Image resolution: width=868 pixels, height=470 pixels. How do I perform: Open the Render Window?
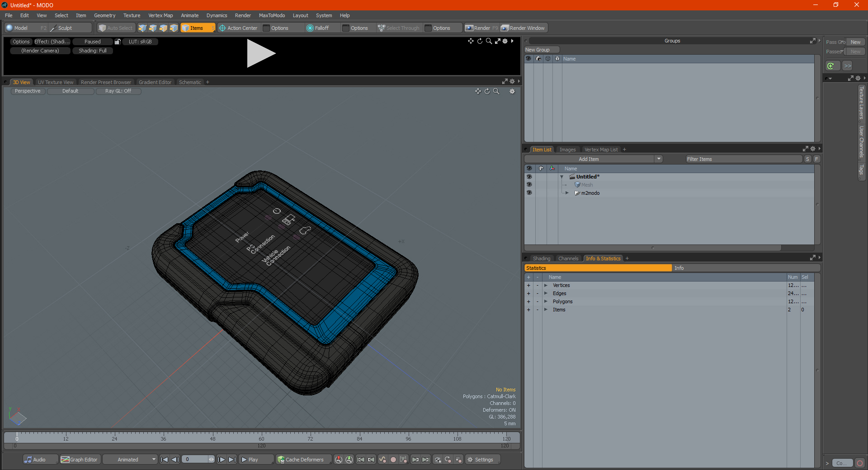[524, 28]
